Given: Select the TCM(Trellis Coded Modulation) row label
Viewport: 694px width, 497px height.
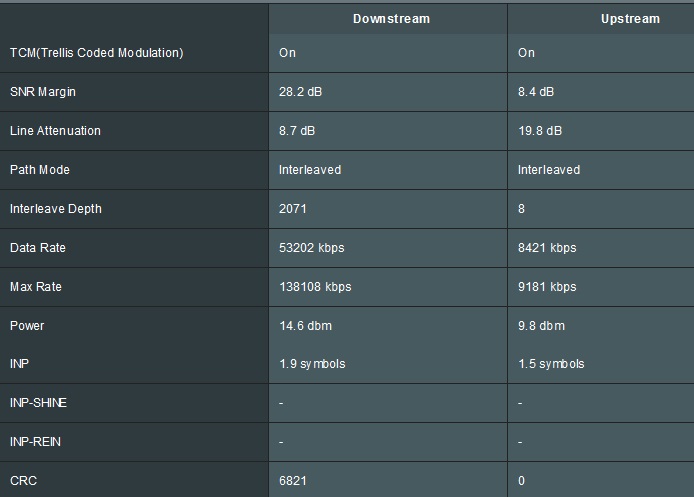Looking at the screenshot, I should pyautogui.click(x=96, y=53).
